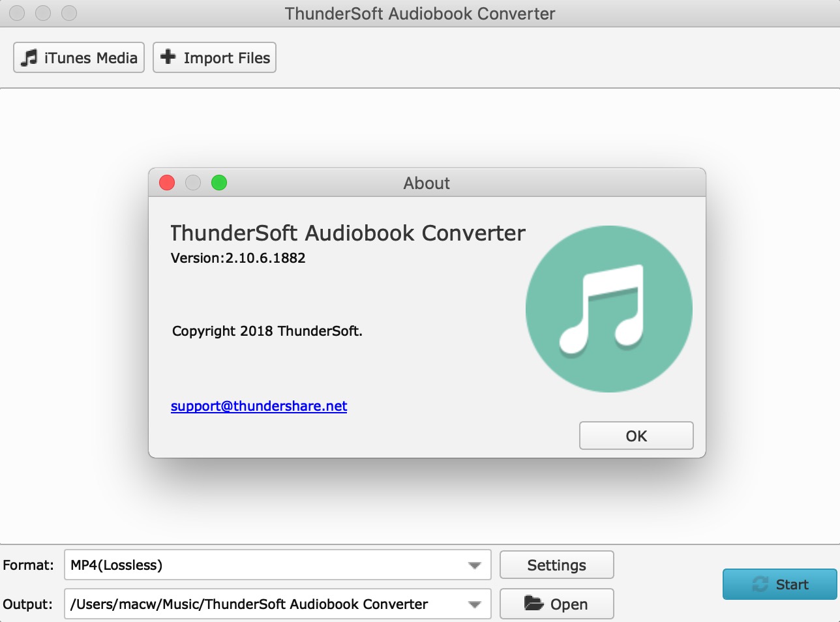
Task: Click the About dialog title bar
Action: pyautogui.click(x=427, y=183)
